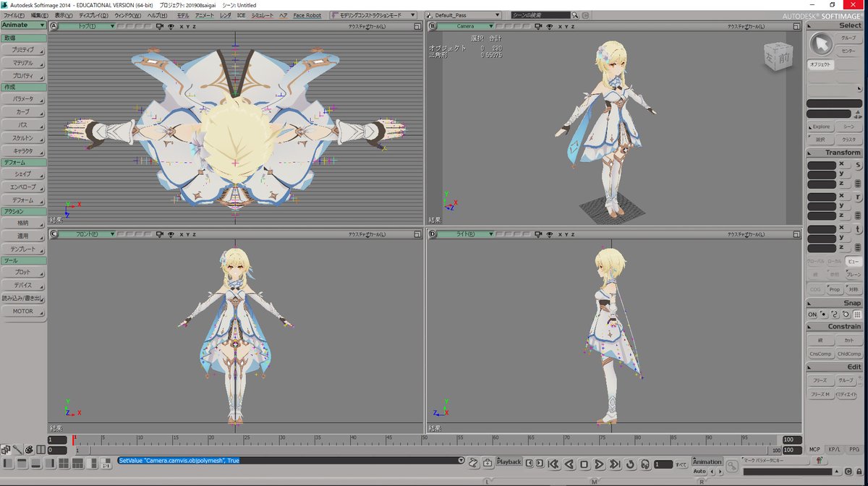This screenshot has width=868, height=486.
Task: Toggle the Auto key button
Action: 699,472
